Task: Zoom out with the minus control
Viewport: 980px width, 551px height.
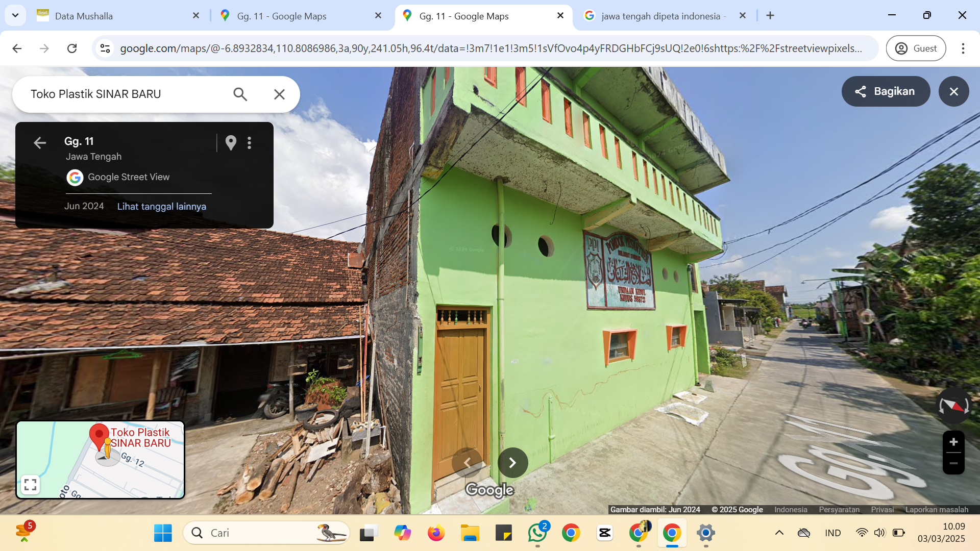Action: tap(953, 463)
